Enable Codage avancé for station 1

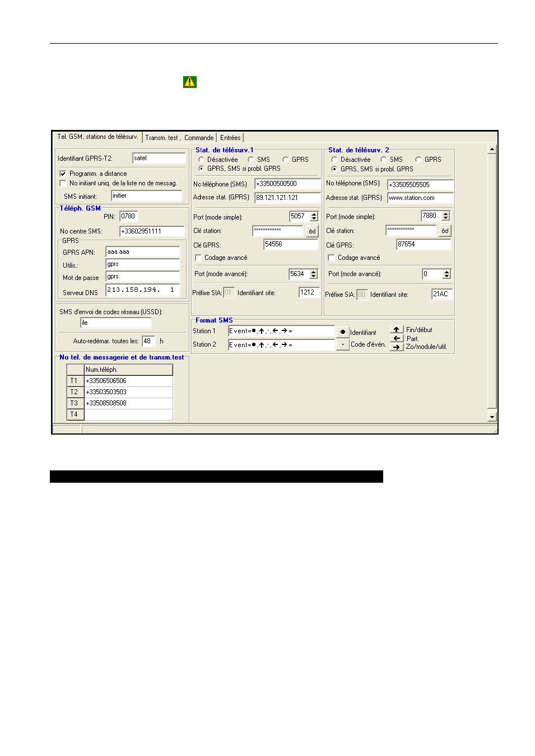click(198, 258)
